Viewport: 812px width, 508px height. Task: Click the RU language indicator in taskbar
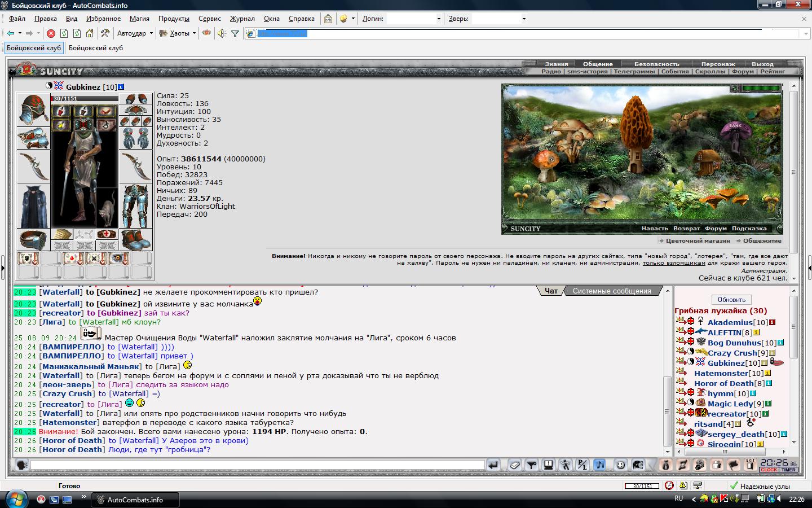click(x=679, y=498)
